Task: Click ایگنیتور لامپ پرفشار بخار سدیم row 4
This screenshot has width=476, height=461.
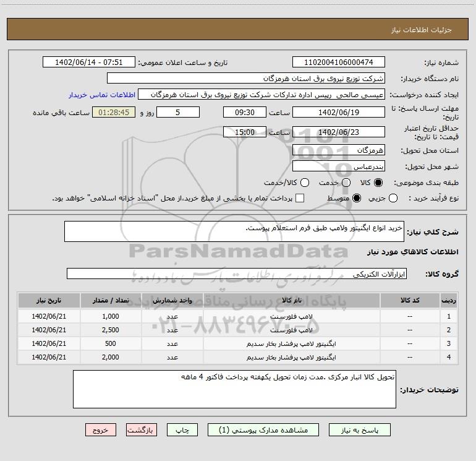Action: tap(291, 358)
